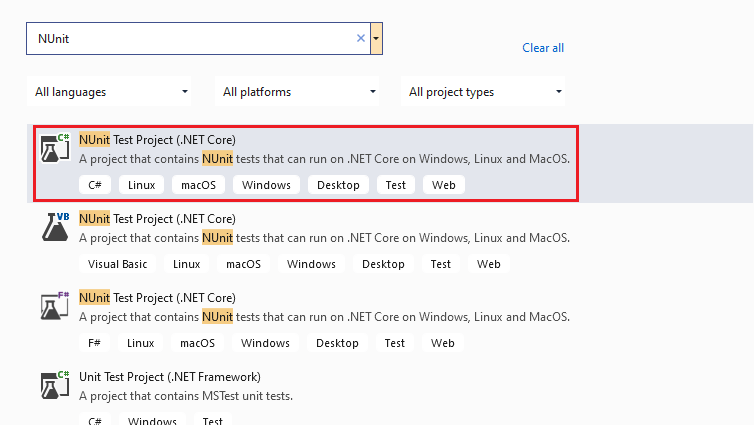The height and width of the screenshot is (425, 754).
Task: Click the C# NUnit test project flask icon
Action: click(x=55, y=148)
